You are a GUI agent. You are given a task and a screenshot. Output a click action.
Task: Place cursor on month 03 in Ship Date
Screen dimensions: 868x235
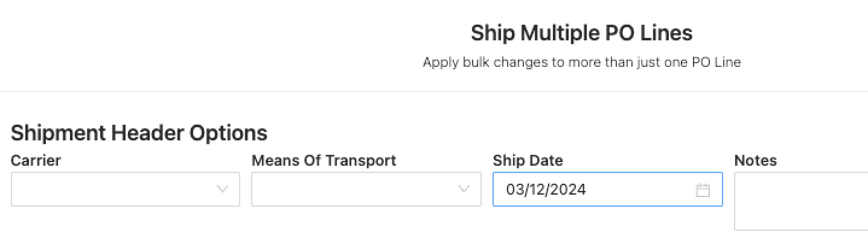pos(514,190)
